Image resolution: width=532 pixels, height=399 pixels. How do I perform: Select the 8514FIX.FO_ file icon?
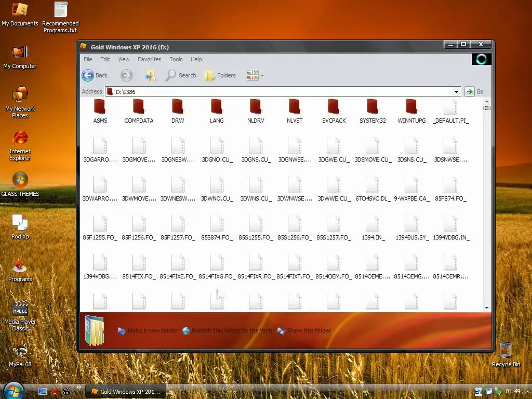(138, 262)
